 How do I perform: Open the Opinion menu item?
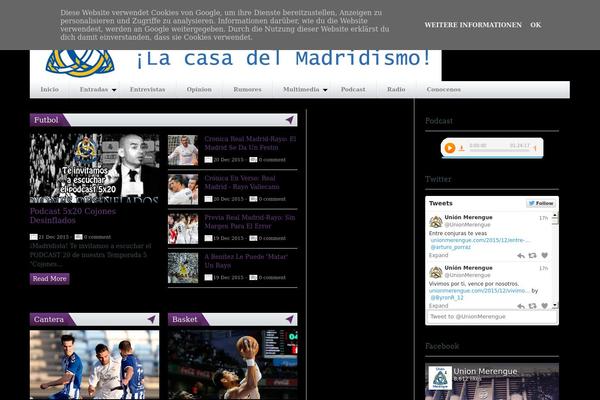click(199, 90)
